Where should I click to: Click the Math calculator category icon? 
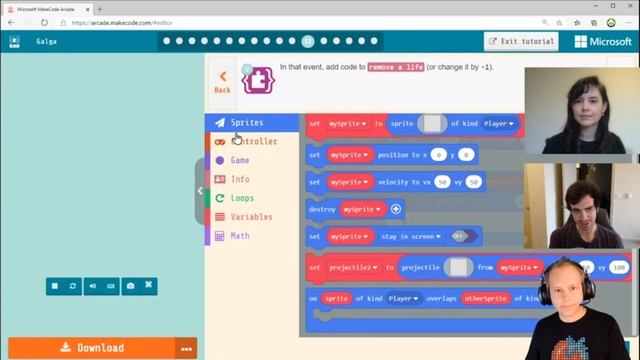tap(220, 236)
